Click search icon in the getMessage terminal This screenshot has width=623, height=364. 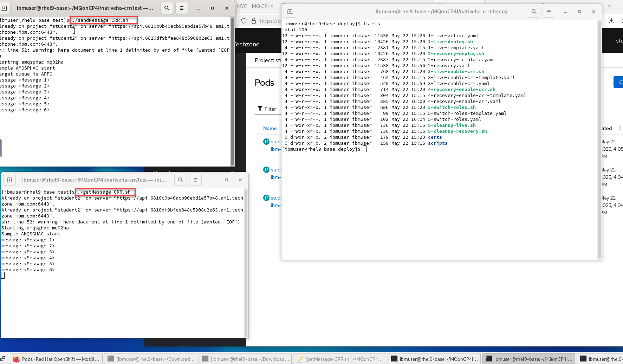181,180
